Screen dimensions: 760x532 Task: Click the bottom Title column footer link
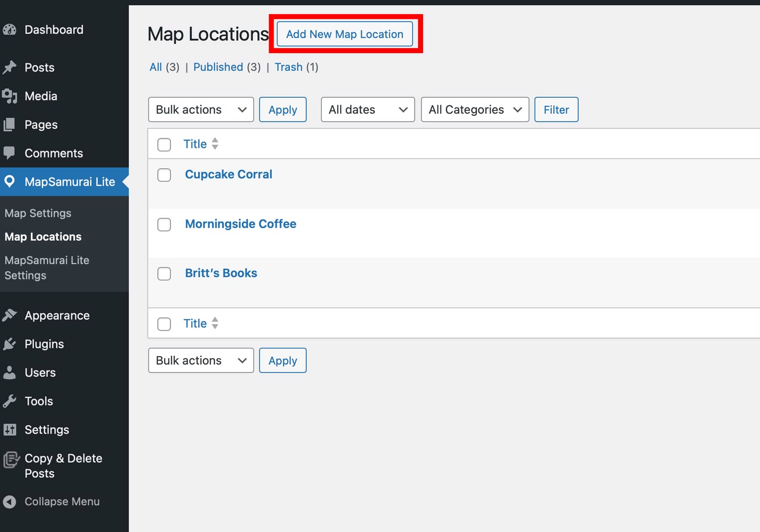[195, 323]
